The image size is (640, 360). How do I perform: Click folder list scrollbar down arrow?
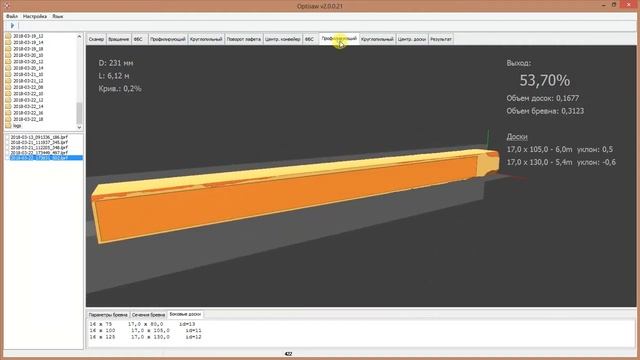coord(79,127)
